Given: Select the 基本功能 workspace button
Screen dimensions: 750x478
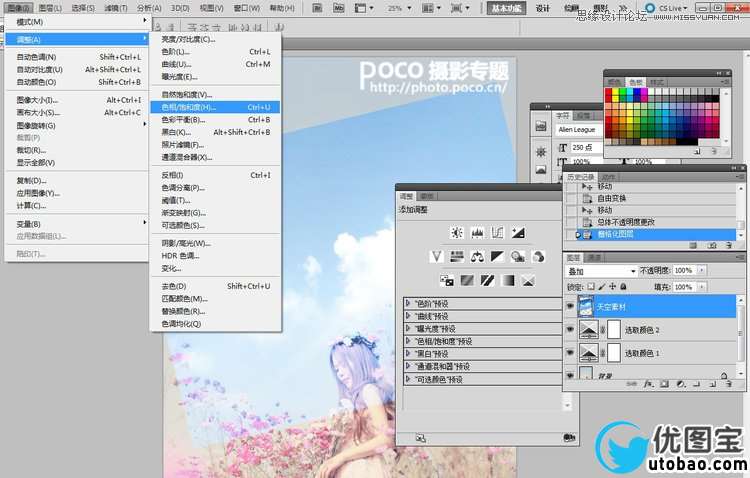Looking at the screenshot, I should [506, 8].
